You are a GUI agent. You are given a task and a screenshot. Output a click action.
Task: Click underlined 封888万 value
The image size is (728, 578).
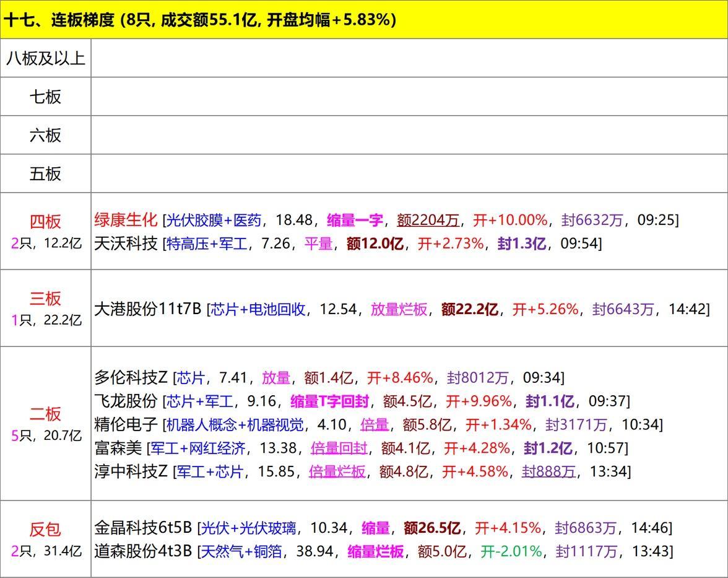click(548, 471)
